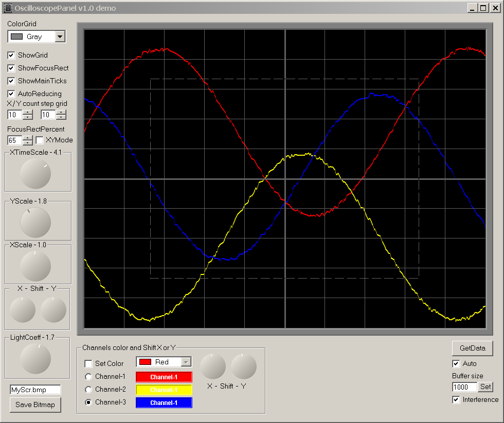
Task: Select the Channel-3 radio button
Action: 88,402
